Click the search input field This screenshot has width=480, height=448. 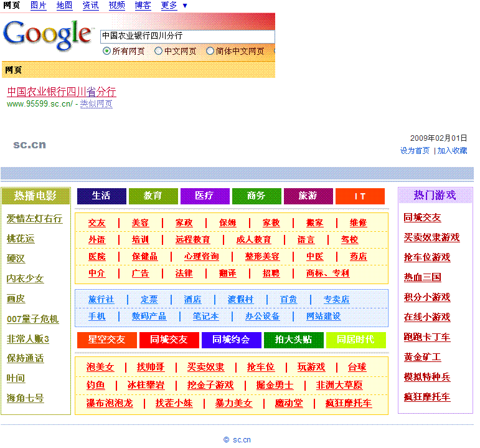coord(187,36)
